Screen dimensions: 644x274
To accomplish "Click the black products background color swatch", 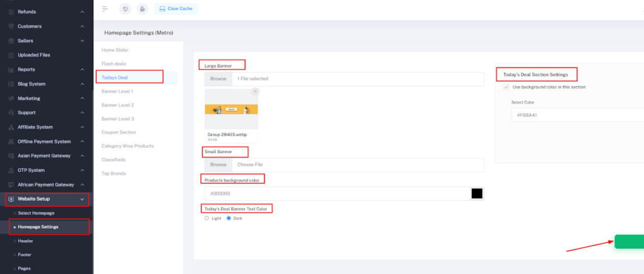I will pyautogui.click(x=477, y=194).
